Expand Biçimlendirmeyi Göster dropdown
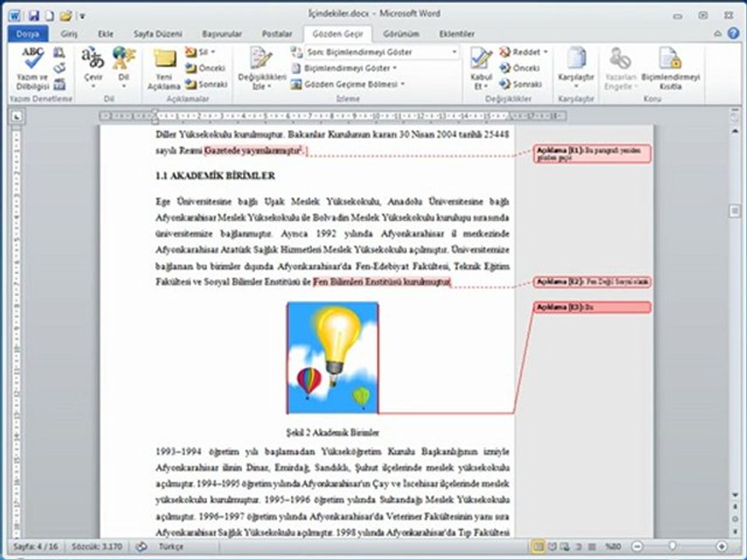 point(395,68)
